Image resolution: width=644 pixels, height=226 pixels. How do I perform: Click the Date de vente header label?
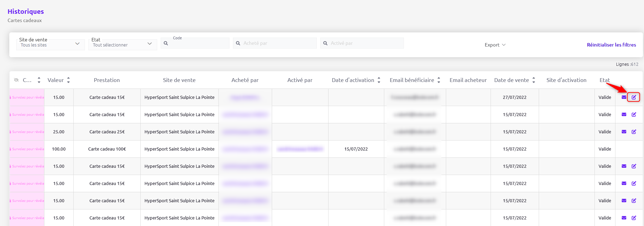coord(512,80)
